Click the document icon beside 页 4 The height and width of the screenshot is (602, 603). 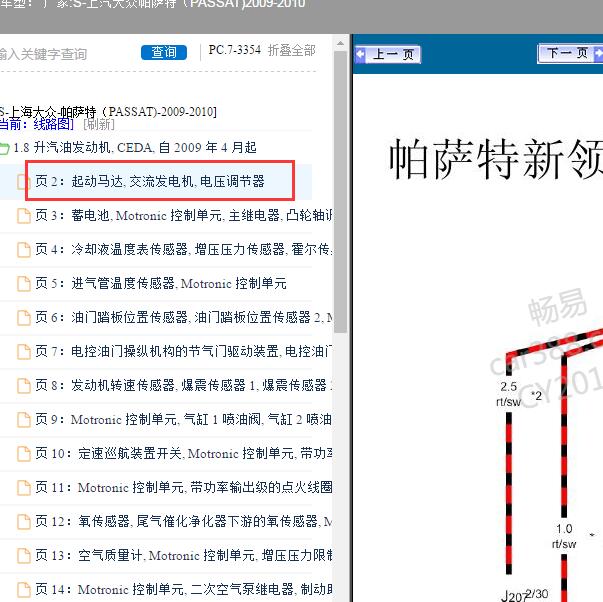pyautogui.click(x=23, y=250)
